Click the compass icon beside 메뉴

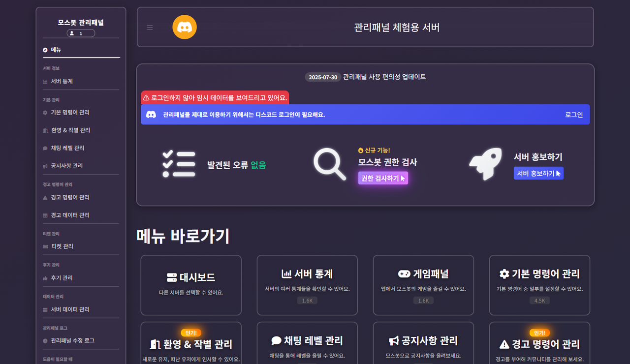tap(45, 50)
